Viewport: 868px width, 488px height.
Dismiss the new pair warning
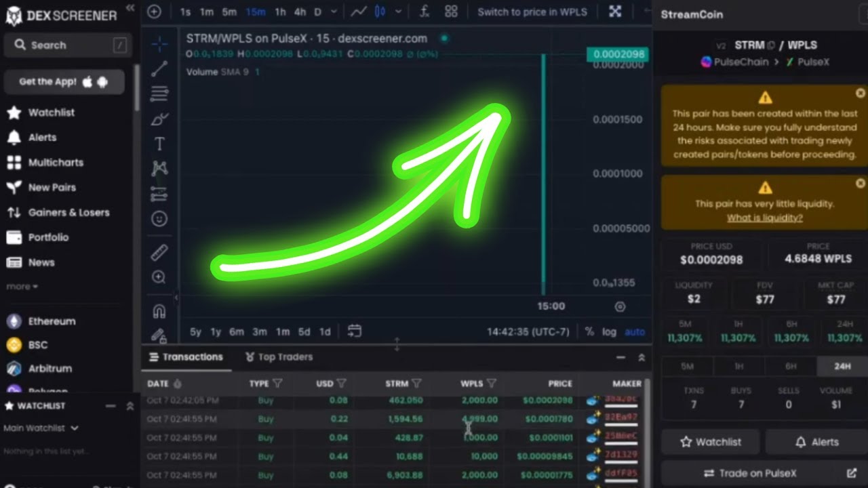(x=861, y=94)
